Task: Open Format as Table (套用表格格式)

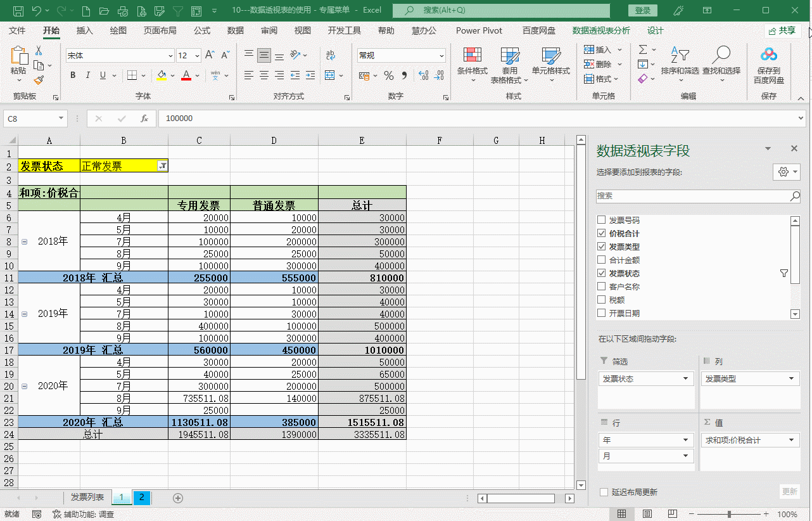Action: pyautogui.click(x=509, y=65)
